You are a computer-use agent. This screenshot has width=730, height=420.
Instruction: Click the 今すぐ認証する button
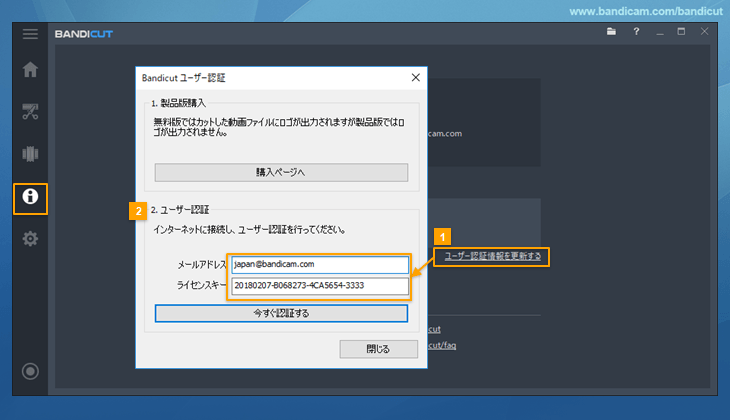tap(281, 313)
